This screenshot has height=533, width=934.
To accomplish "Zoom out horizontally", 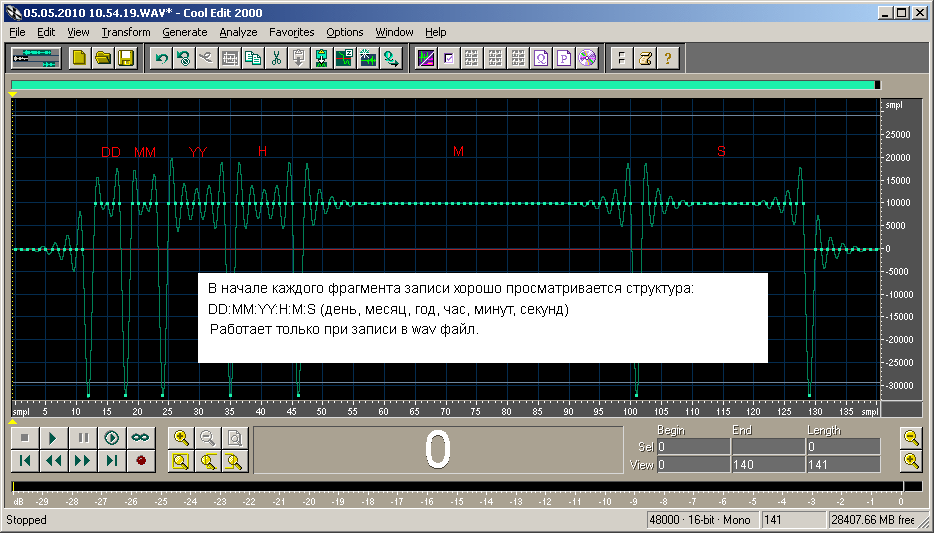I will pyautogui.click(x=207, y=438).
